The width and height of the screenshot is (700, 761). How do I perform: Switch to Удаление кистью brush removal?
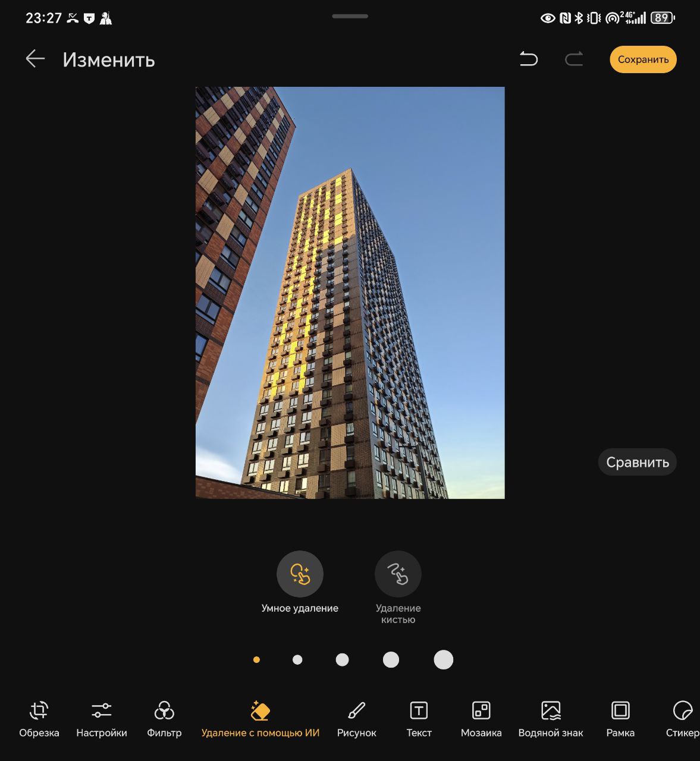[398, 587]
